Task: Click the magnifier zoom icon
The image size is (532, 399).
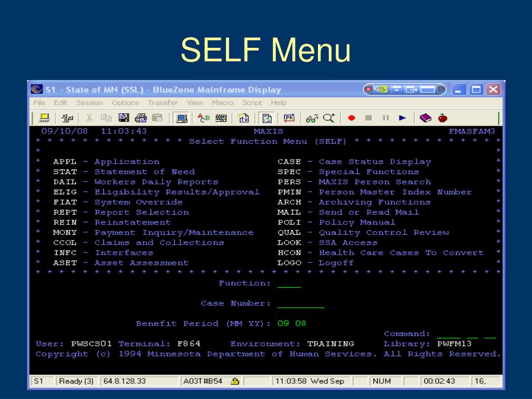Action: [329, 118]
